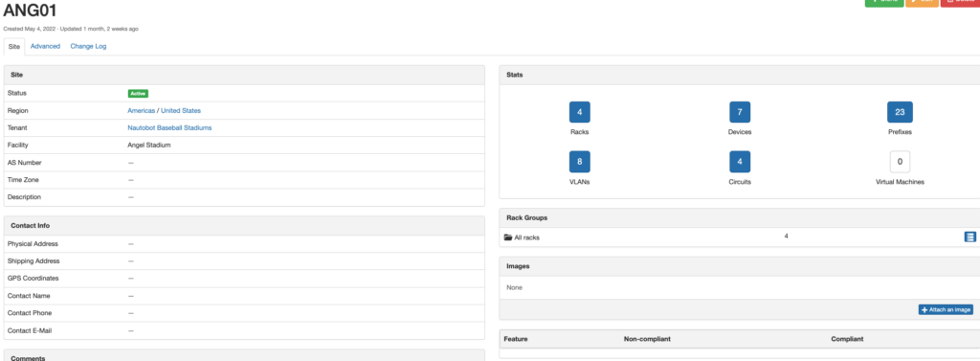Click the Contact Phone row label
The height and width of the screenshot is (361, 980).
30,312
